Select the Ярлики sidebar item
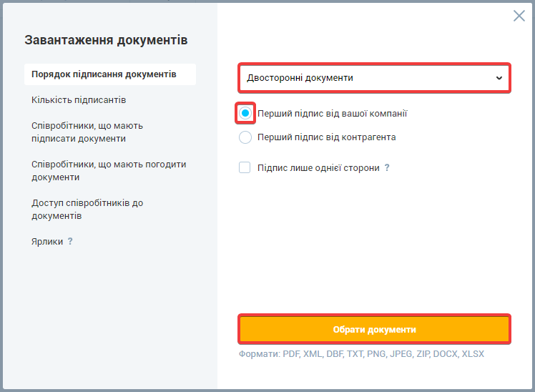Viewport: 535px width, 392px height. (x=47, y=242)
